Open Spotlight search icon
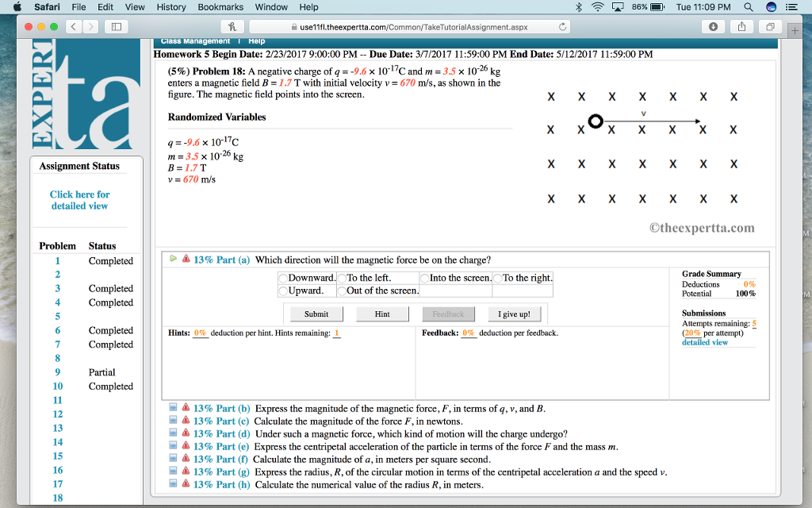Viewport: 812px width, 508px height. point(749,6)
